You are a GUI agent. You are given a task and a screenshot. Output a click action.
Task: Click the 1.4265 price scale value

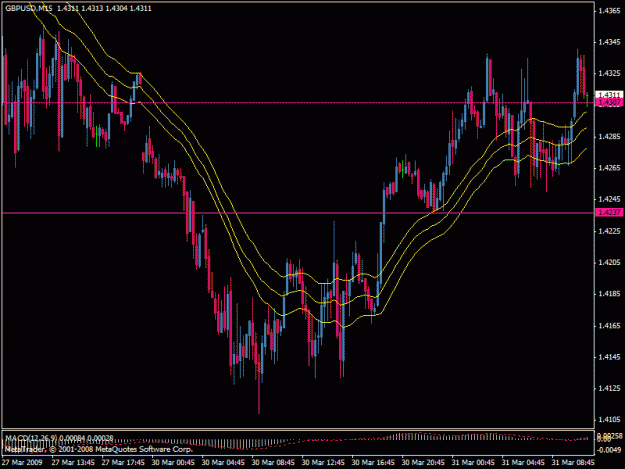pyautogui.click(x=609, y=168)
